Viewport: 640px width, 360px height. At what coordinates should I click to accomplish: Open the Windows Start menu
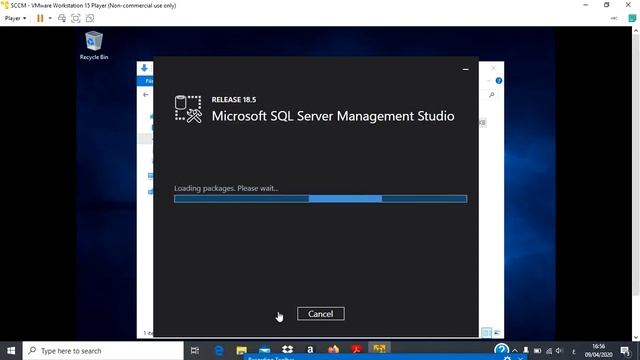click(11, 351)
